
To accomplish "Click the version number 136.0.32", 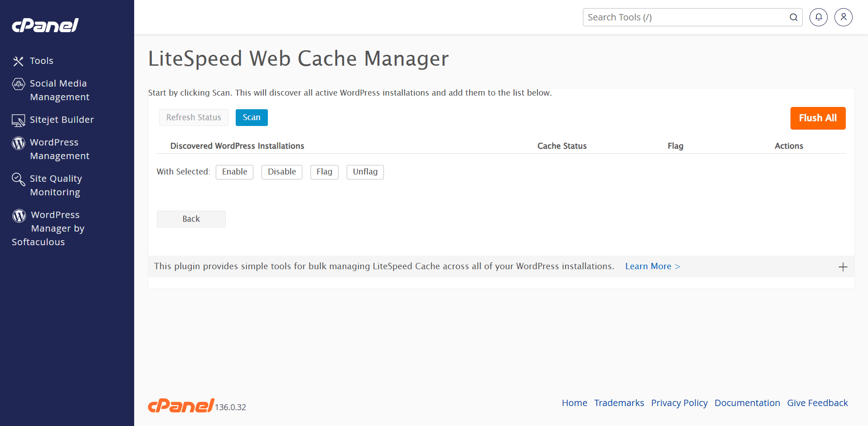I will (230, 407).
